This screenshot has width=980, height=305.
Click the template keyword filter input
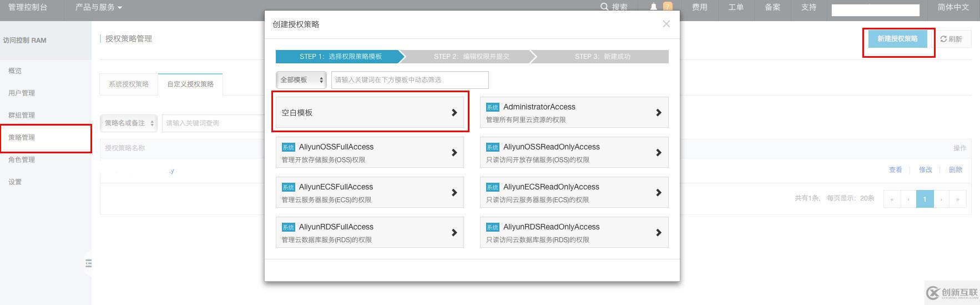[410, 80]
